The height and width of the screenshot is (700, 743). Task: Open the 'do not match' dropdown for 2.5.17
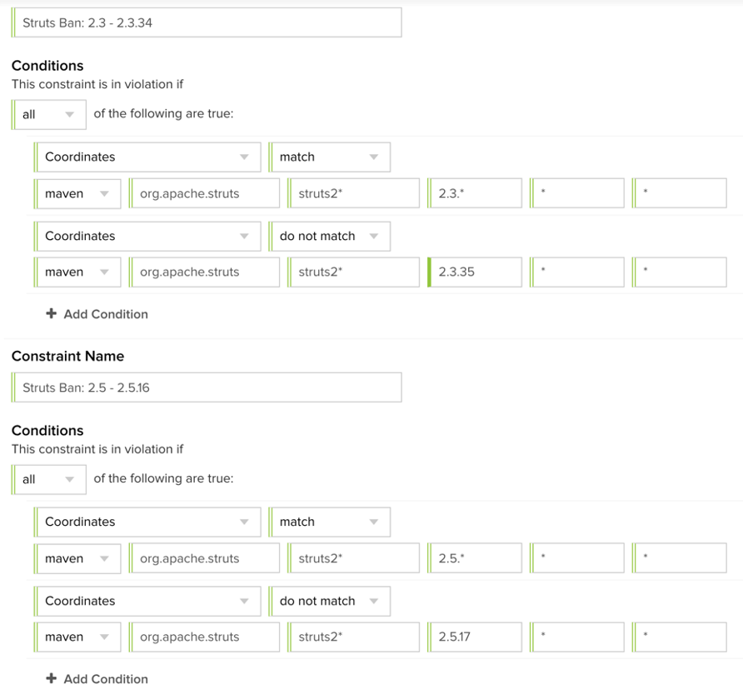point(329,601)
